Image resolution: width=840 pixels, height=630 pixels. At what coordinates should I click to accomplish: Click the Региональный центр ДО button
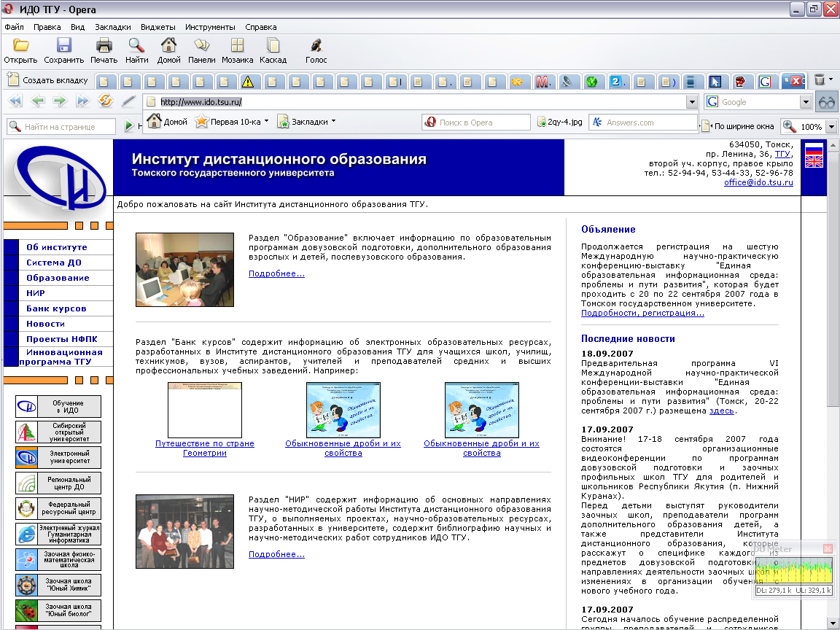58,483
